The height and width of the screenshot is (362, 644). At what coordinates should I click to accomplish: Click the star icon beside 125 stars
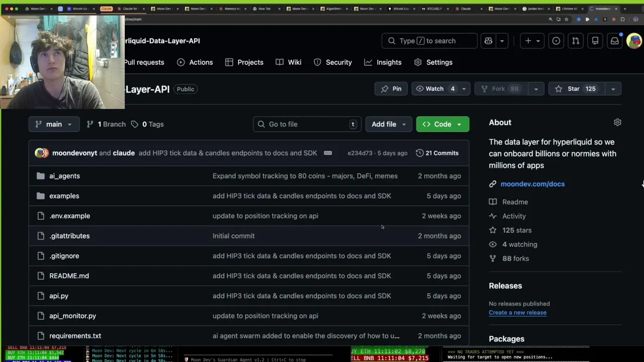(493, 230)
